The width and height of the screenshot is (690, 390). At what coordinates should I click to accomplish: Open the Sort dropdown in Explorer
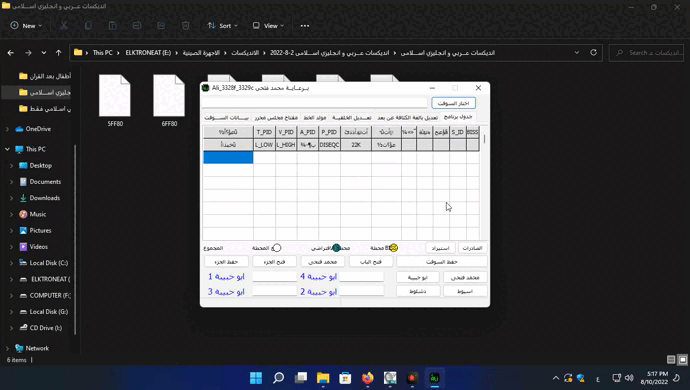point(223,26)
